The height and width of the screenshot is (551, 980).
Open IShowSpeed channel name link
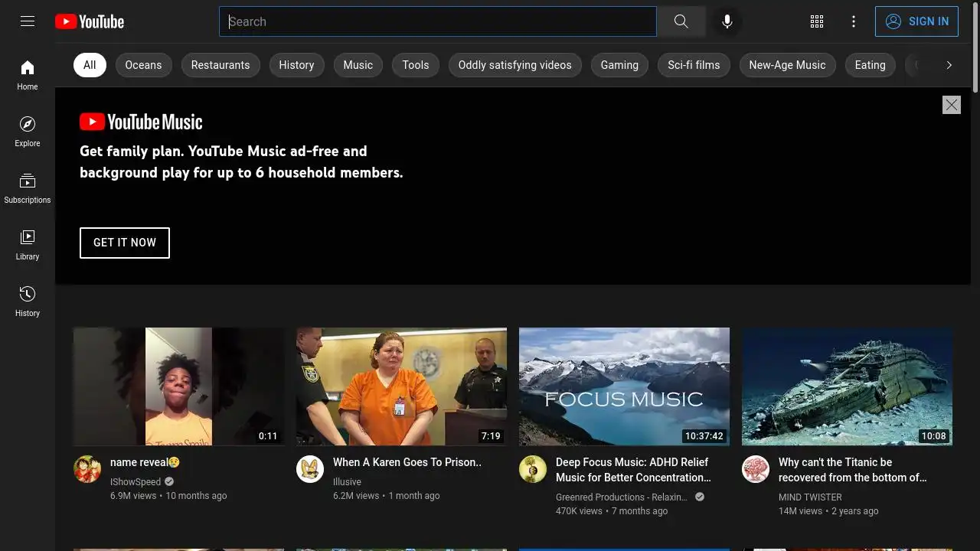point(136,482)
